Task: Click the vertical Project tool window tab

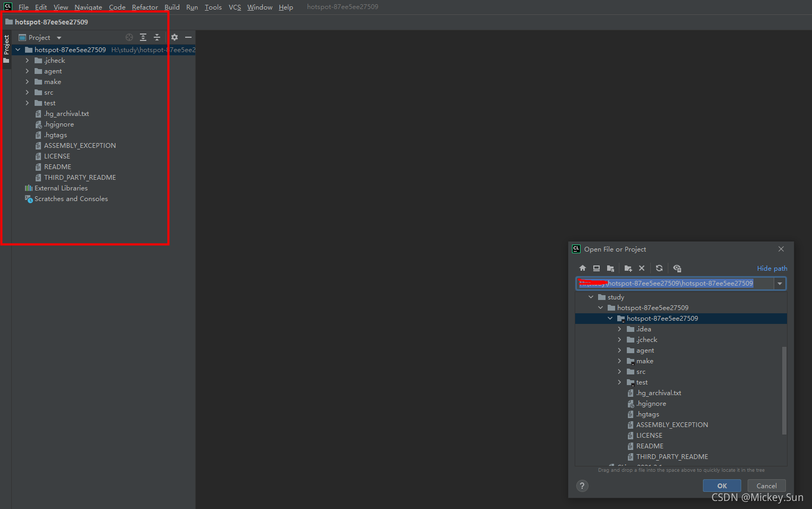Action: [x=6, y=49]
